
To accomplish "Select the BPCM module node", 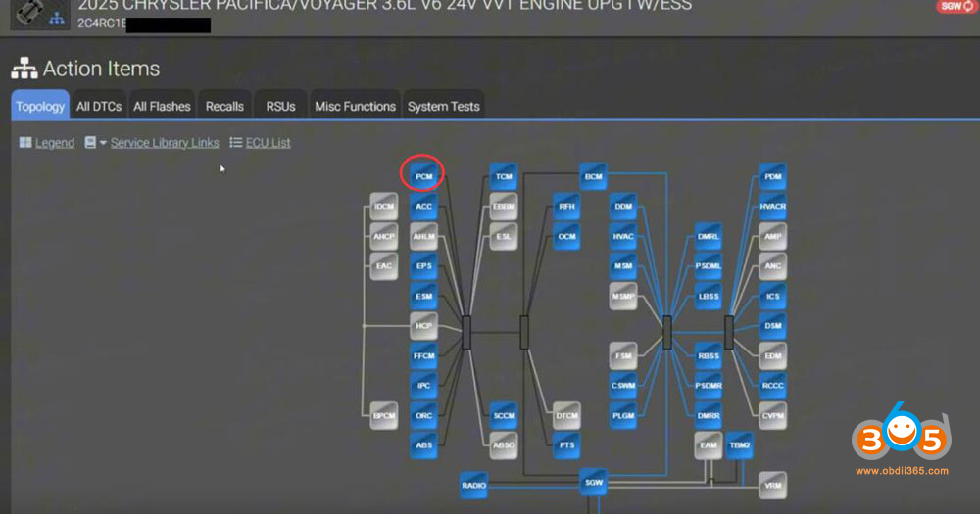I will coord(384,416).
